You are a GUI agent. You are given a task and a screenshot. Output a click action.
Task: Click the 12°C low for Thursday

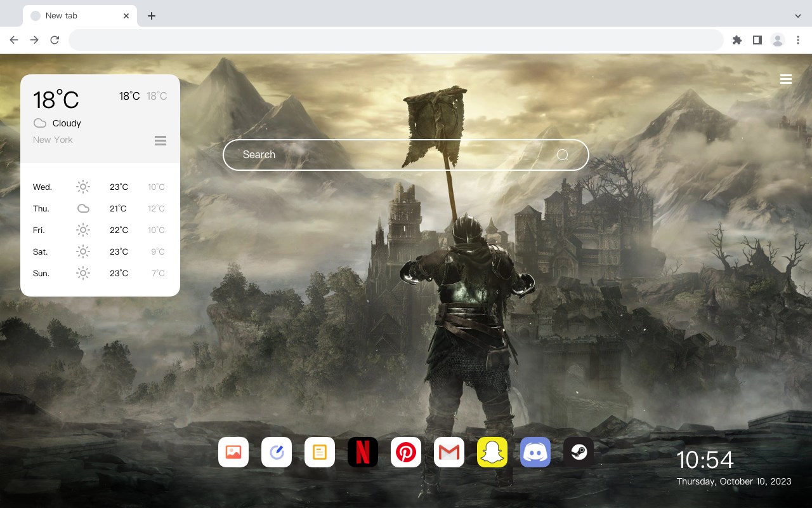coord(156,208)
